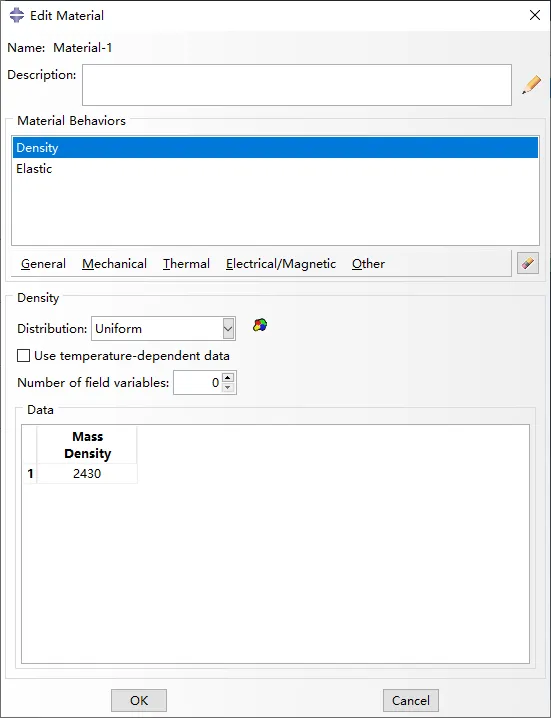Select the Density material behavior
The image size is (551, 718).
click(x=275, y=147)
